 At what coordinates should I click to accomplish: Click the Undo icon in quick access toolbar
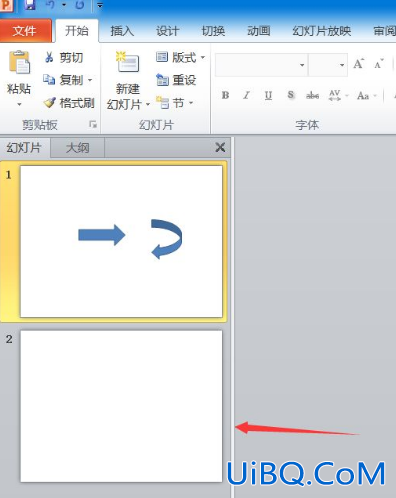pyautogui.click(x=51, y=4)
